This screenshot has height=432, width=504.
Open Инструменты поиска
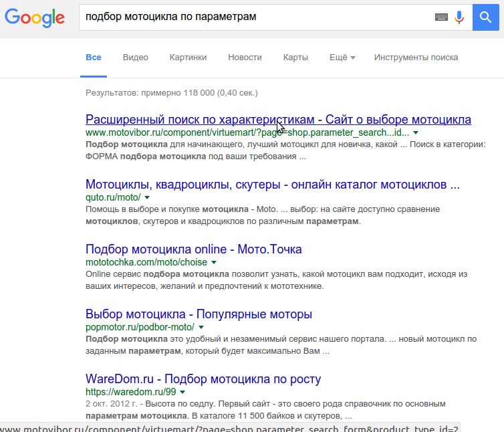tap(416, 58)
